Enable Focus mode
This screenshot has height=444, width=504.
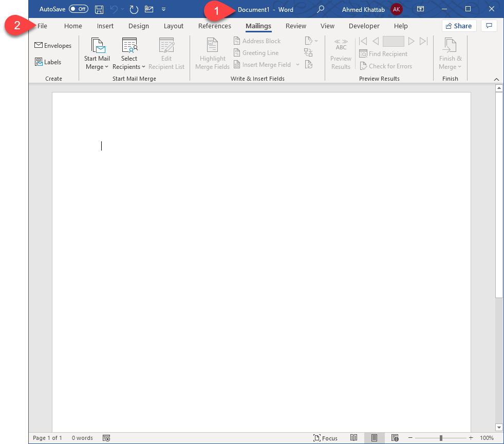(x=325, y=438)
